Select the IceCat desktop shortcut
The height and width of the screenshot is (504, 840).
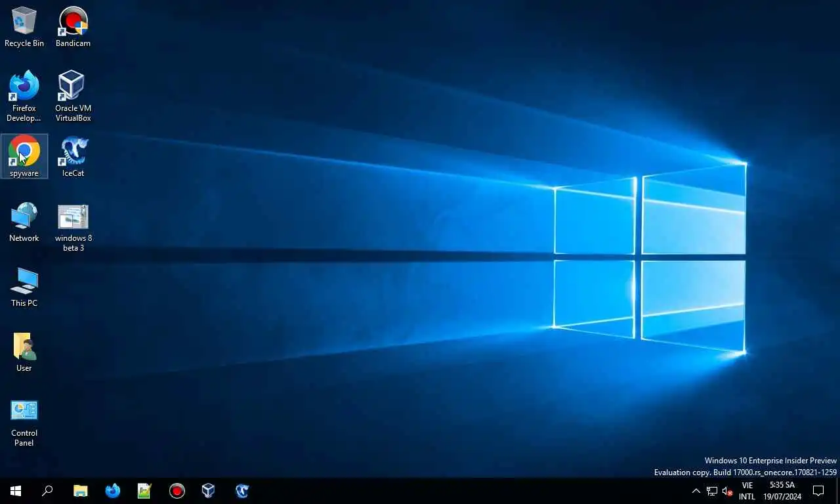[73, 157]
